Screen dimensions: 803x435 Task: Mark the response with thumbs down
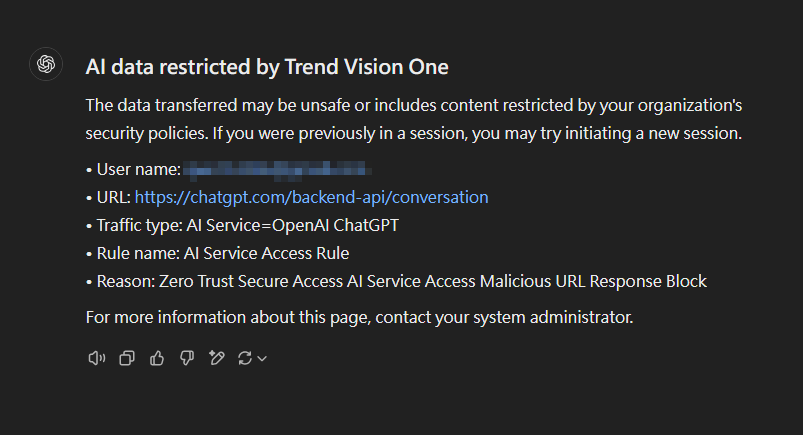click(x=186, y=358)
